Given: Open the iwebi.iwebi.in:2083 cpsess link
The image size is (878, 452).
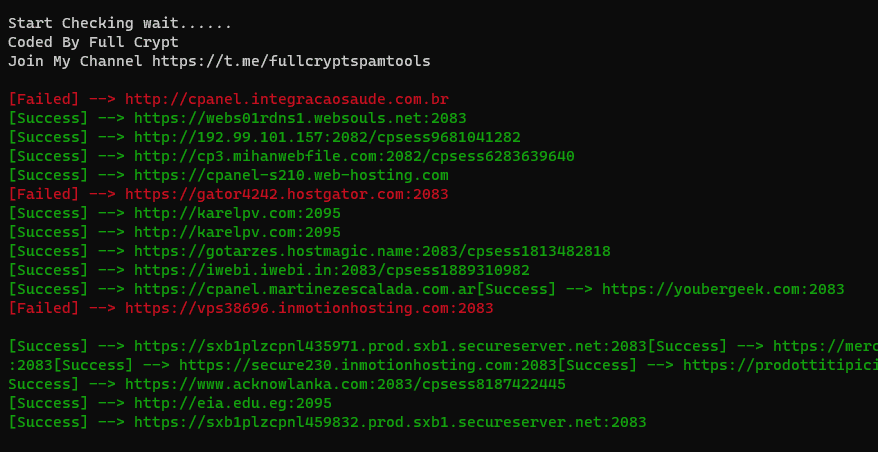Looking at the screenshot, I should click(x=332, y=270).
